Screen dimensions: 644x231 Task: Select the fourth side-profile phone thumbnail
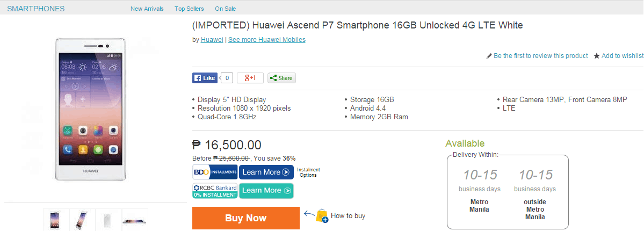[135, 220]
